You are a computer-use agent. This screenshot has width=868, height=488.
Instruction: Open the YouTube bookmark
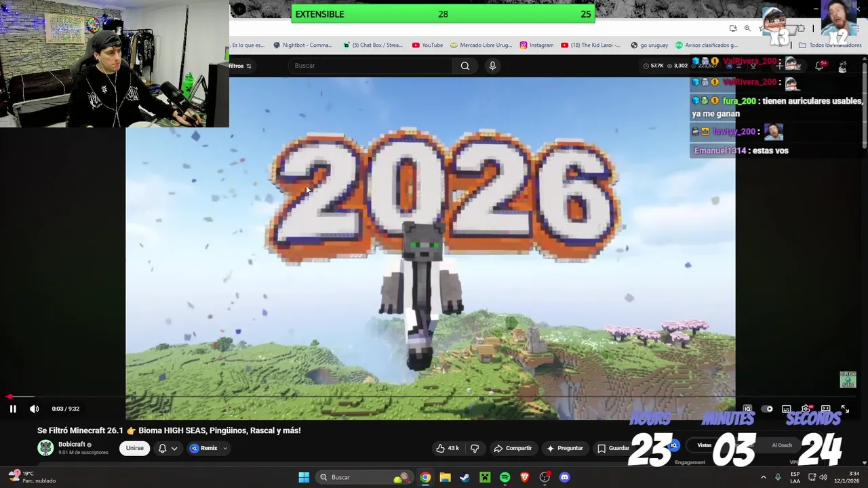point(427,45)
